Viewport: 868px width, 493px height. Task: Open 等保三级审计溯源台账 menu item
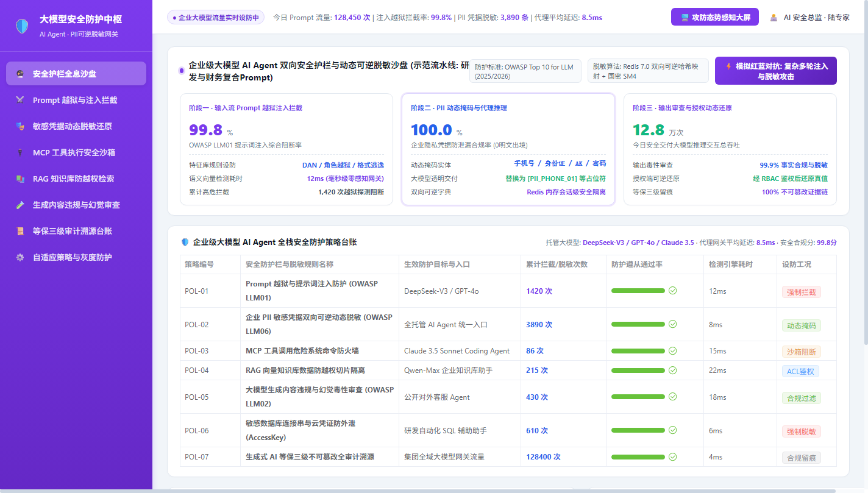click(76, 231)
